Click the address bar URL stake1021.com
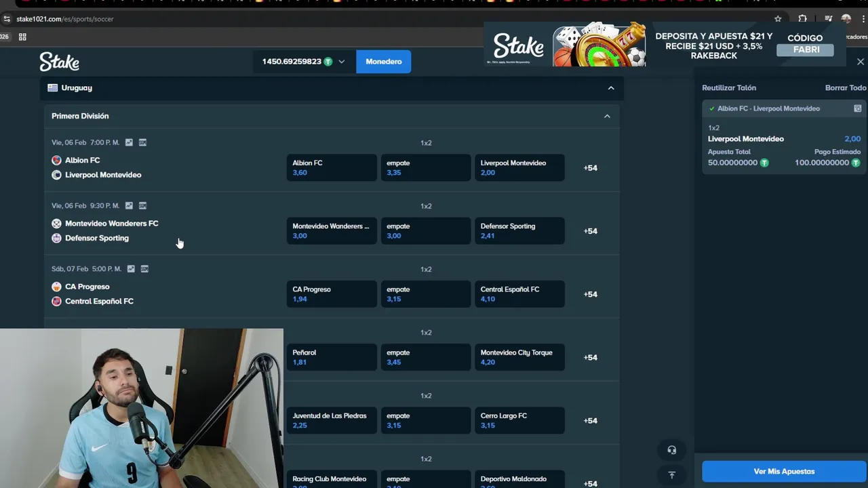Viewport: 868px width, 488px height. [64, 19]
